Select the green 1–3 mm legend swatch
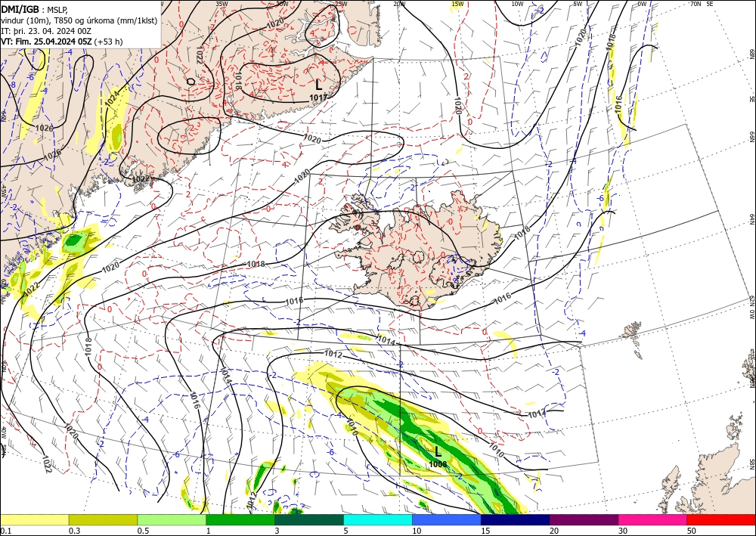 pyautogui.click(x=240, y=519)
